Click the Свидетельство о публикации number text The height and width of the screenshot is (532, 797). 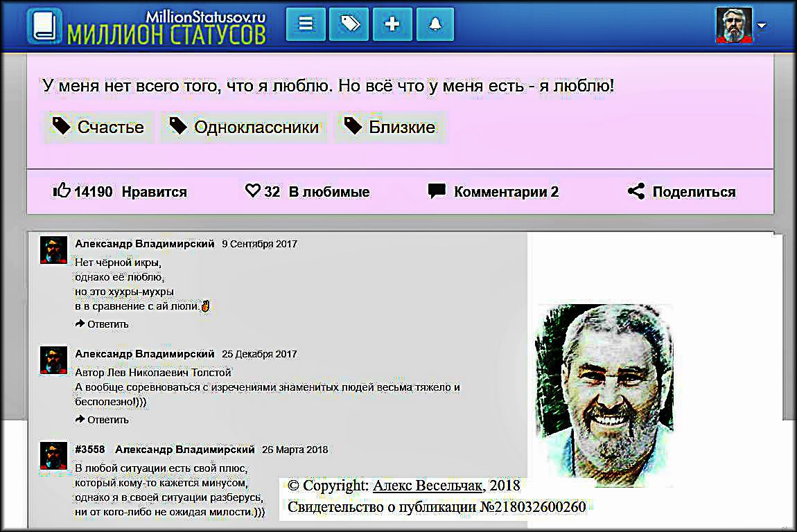click(x=437, y=507)
